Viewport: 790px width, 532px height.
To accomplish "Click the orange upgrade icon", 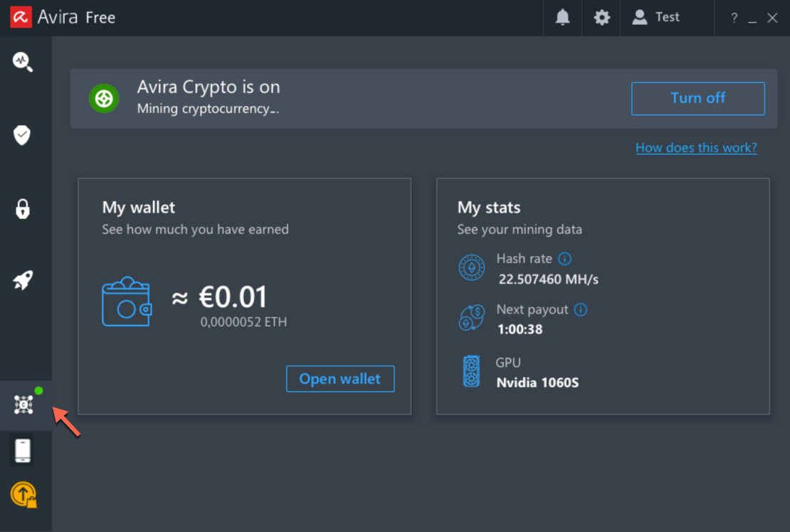I will click(23, 494).
